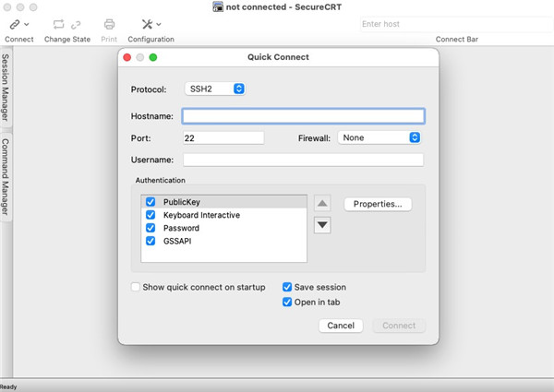This screenshot has width=554, height=392.
Task: Click the Configuration toolbar label
Action: pyautogui.click(x=151, y=39)
